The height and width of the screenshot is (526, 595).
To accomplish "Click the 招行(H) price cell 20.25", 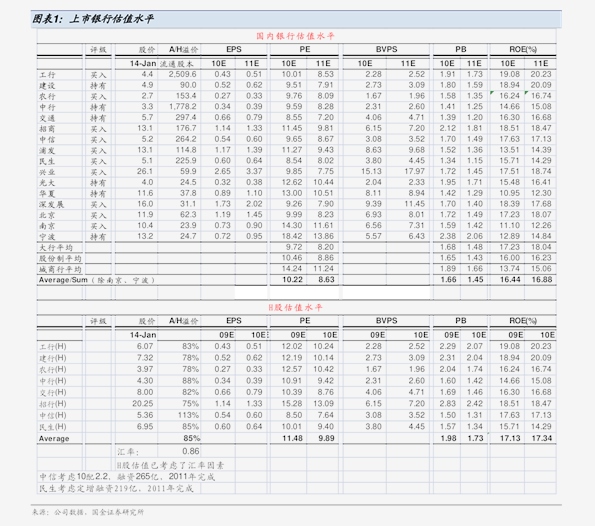I will (x=143, y=403).
